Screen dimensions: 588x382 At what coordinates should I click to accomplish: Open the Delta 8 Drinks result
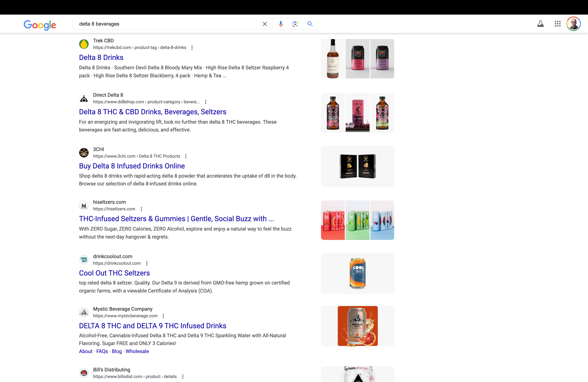coord(101,58)
